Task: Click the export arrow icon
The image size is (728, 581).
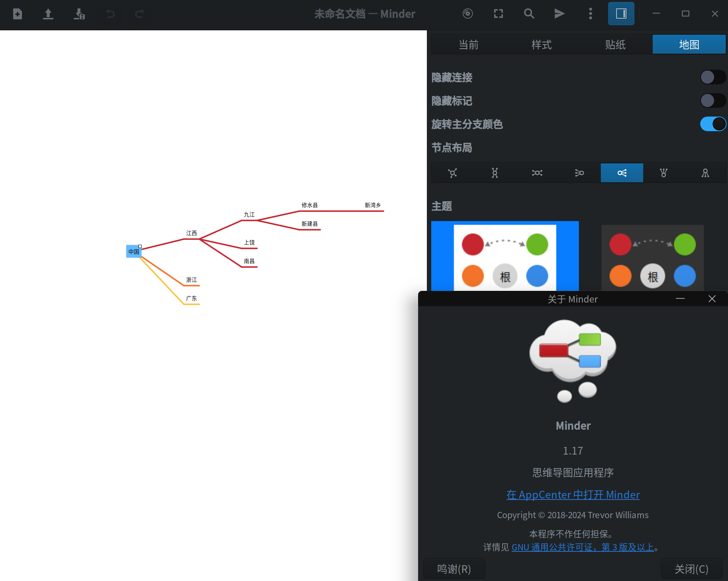Action: (560, 14)
